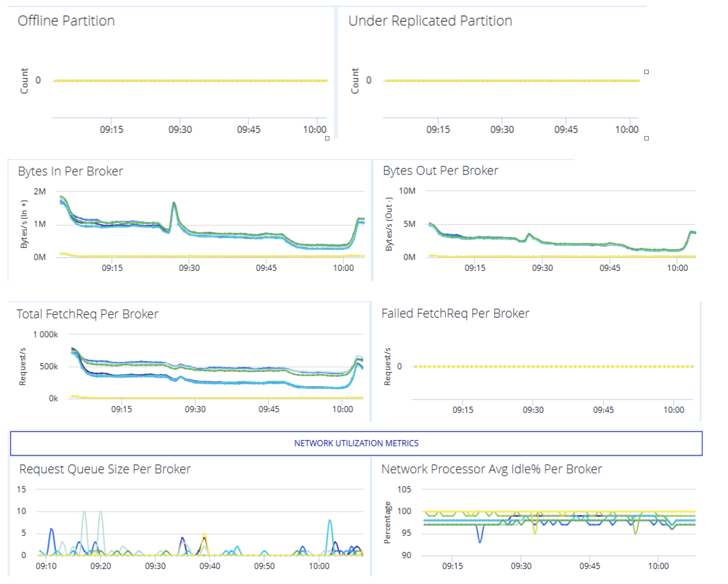This screenshot has width=728, height=584.
Task: Click the Request Queue Size Per Broker title
Action: (105, 469)
